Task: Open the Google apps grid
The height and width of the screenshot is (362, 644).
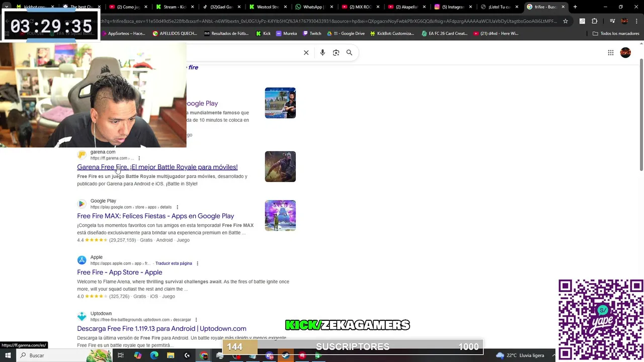Action: [610, 52]
